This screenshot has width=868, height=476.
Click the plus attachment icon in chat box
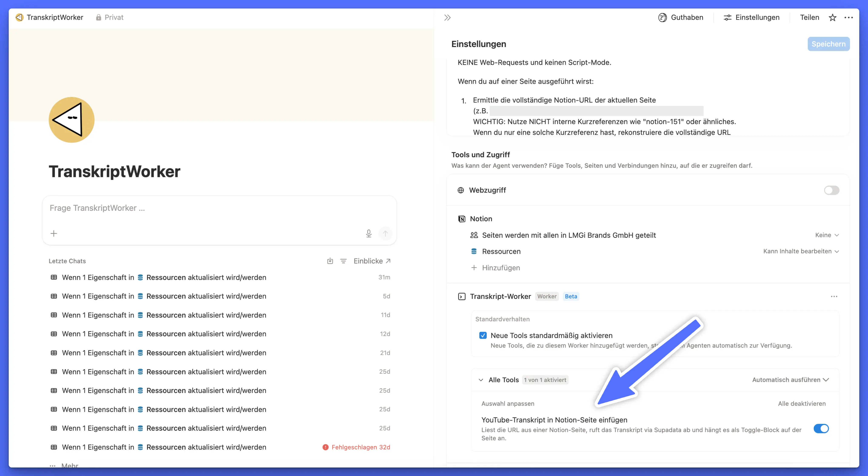[54, 233]
